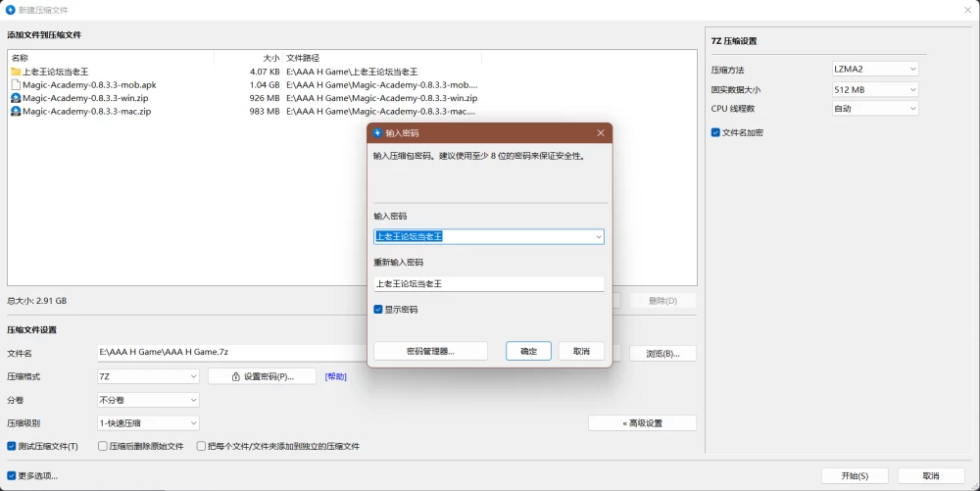
Task: Click the 926 MB size cell
Action: (x=265, y=98)
